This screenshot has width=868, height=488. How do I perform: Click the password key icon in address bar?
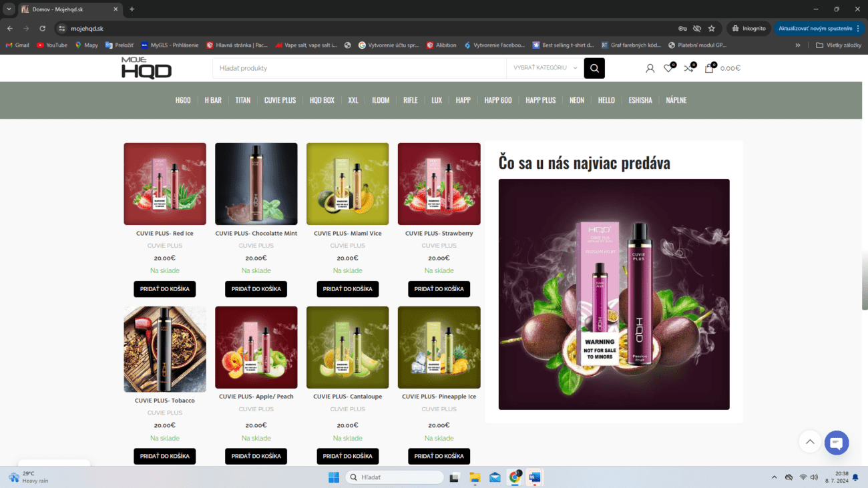click(x=682, y=29)
